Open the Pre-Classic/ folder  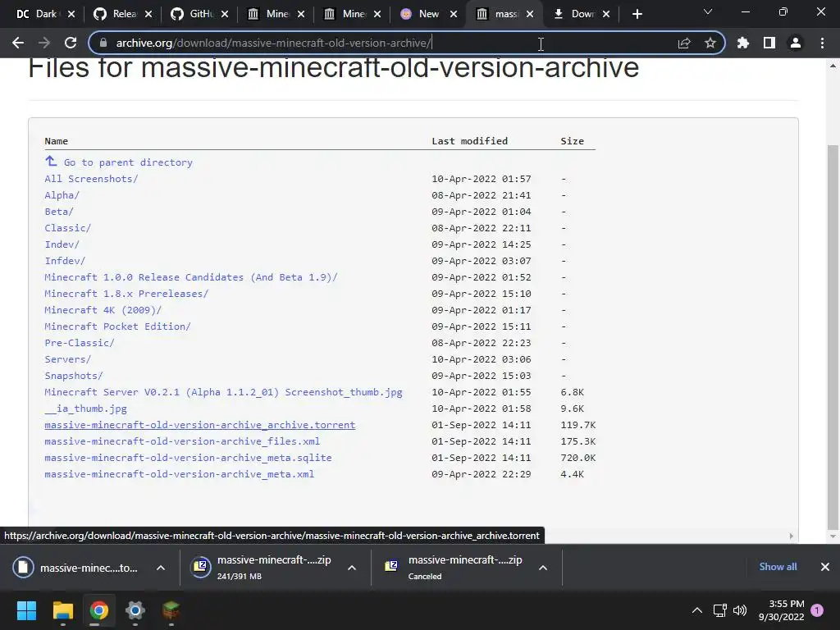tap(80, 343)
